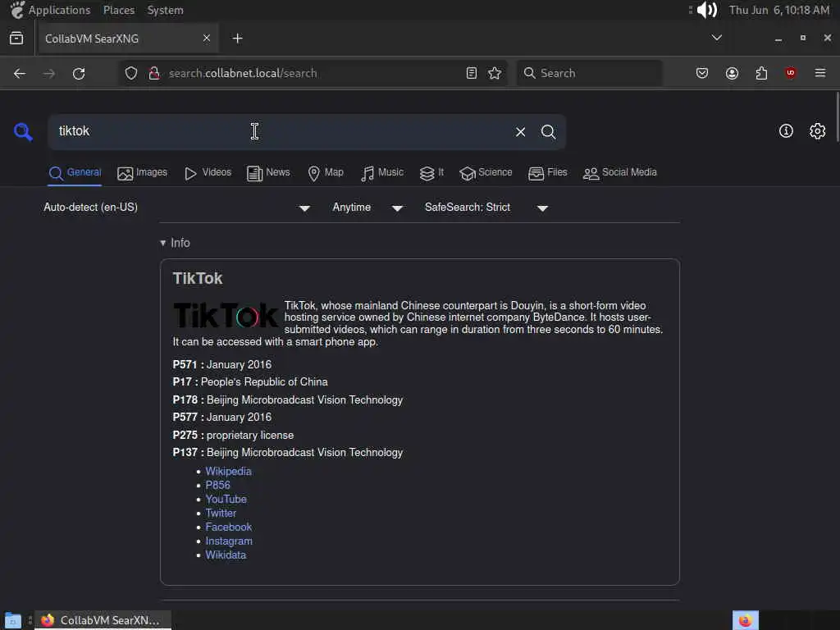Close the CollabVM SearXNG tab
This screenshot has height=630, width=840.
[x=207, y=38]
